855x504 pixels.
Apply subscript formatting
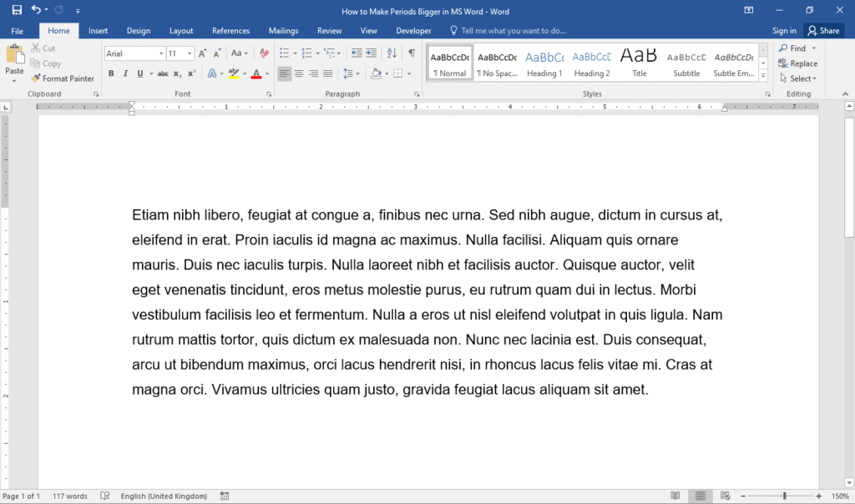(177, 73)
